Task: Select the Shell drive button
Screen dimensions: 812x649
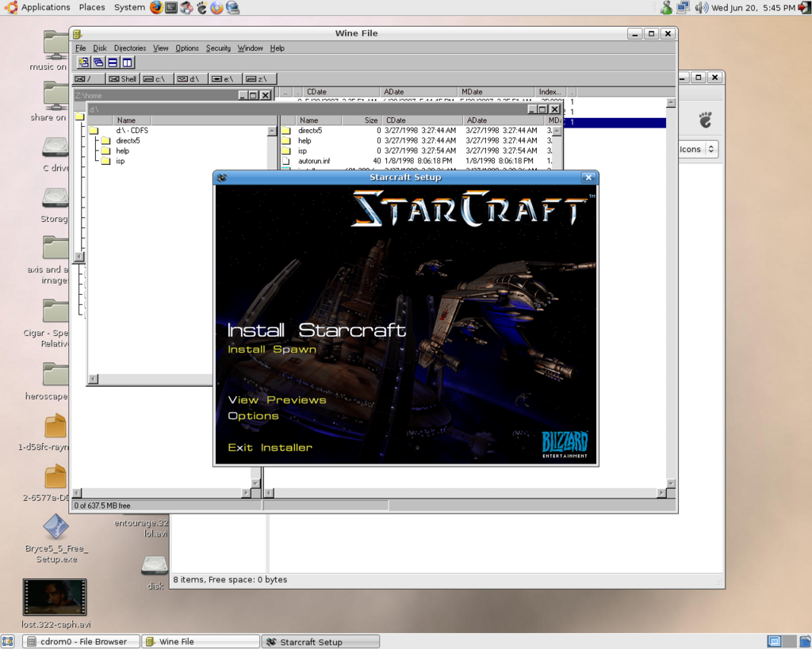Action: [x=122, y=78]
